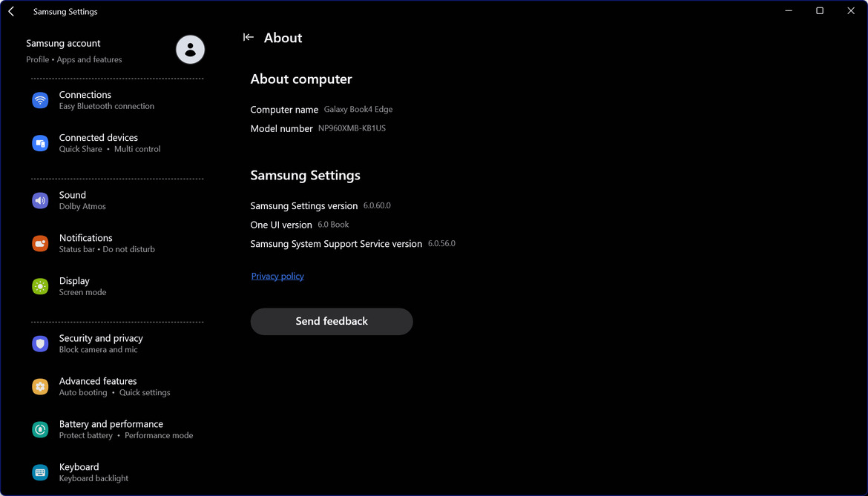Click the About page heading
The height and width of the screenshot is (496, 868).
(283, 38)
